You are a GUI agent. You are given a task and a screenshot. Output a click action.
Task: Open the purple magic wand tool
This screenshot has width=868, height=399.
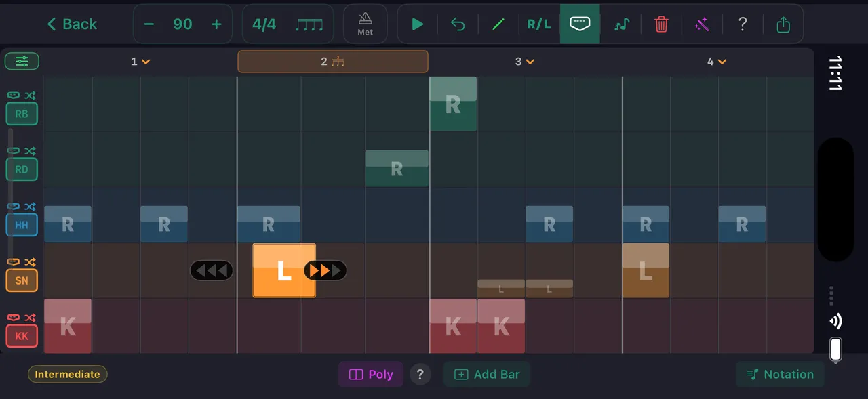point(702,24)
